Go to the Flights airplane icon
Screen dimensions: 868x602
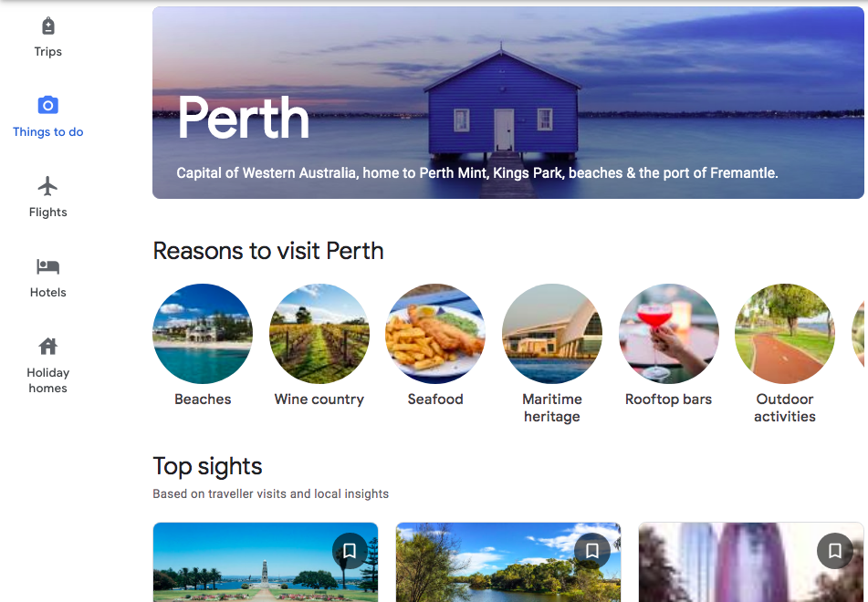(48, 186)
